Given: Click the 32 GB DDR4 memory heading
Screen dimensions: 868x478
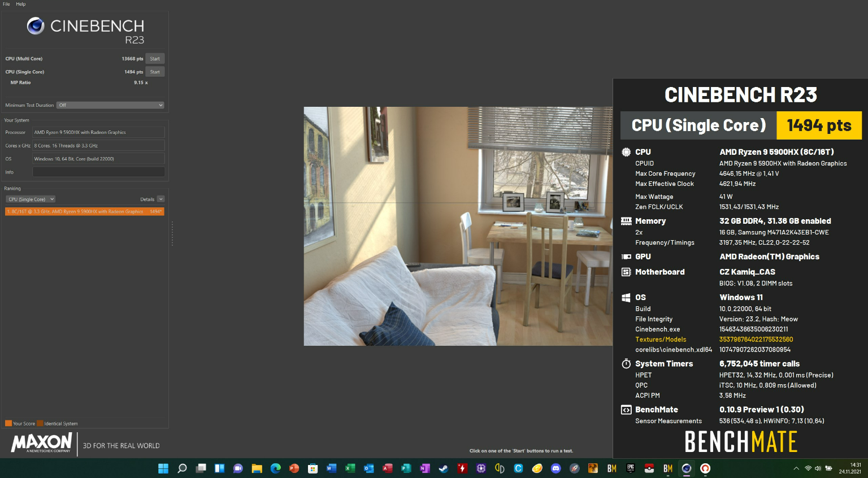Looking at the screenshot, I should 775,221.
